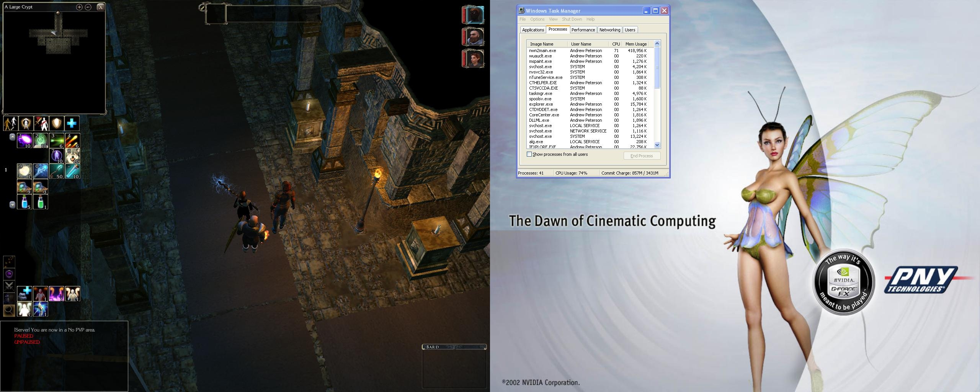
Task: Click the blue healing cross mode icon
Action: coord(72,123)
